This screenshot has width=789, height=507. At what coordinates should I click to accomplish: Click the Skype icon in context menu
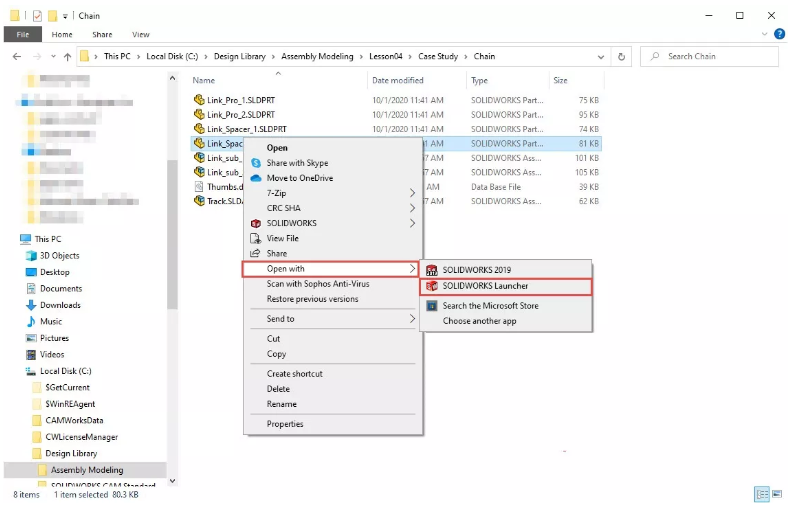pyautogui.click(x=256, y=163)
